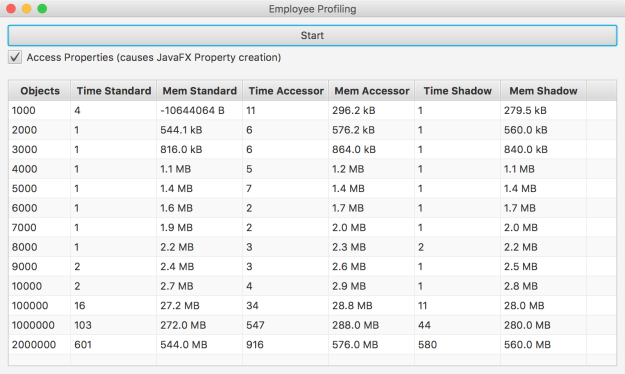Viewport: 625px width, 374px height.
Task: Click the 560.0 kB Mem Shadow cell
Action: click(x=543, y=130)
